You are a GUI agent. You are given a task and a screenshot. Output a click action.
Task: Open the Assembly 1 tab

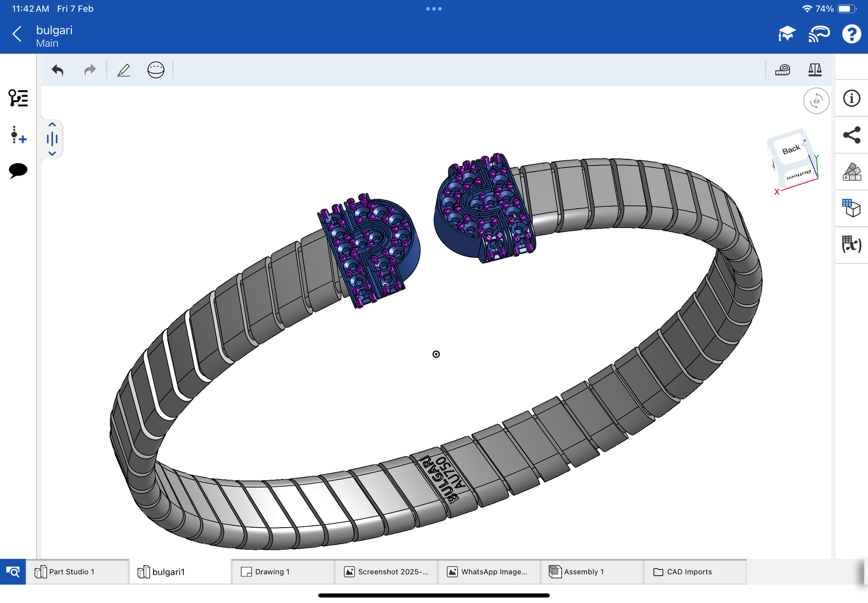[x=583, y=572]
